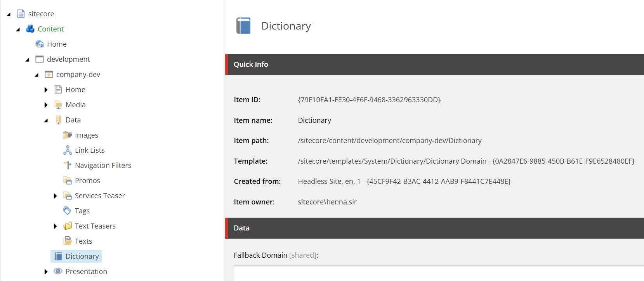
Task: Click the sitecore root document icon
Action: [x=21, y=14]
